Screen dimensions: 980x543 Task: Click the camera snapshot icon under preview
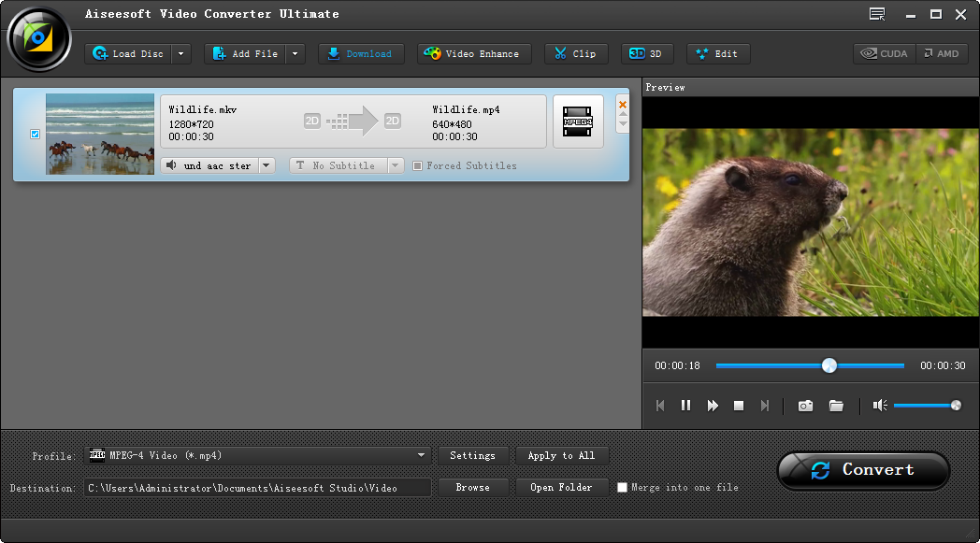point(805,406)
